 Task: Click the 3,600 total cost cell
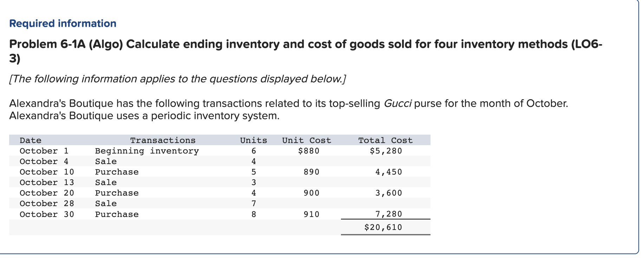tap(389, 193)
